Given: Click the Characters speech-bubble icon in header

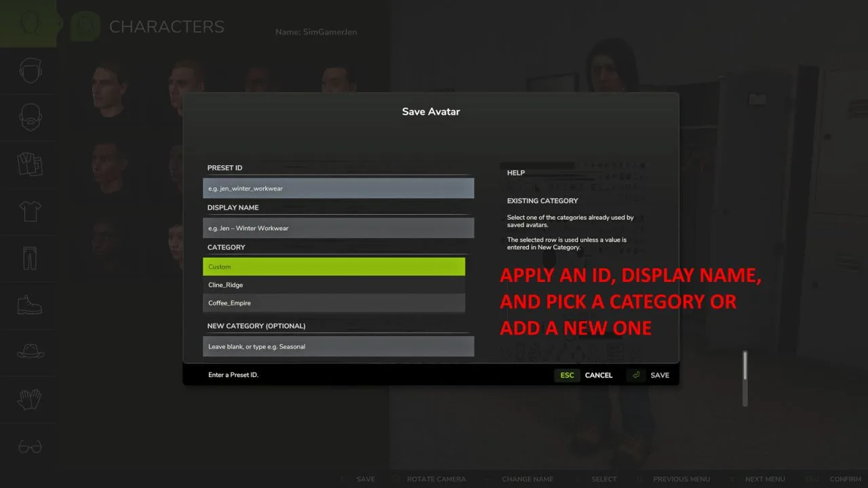Looking at the screenshot, I should click(x=85, y=26).
